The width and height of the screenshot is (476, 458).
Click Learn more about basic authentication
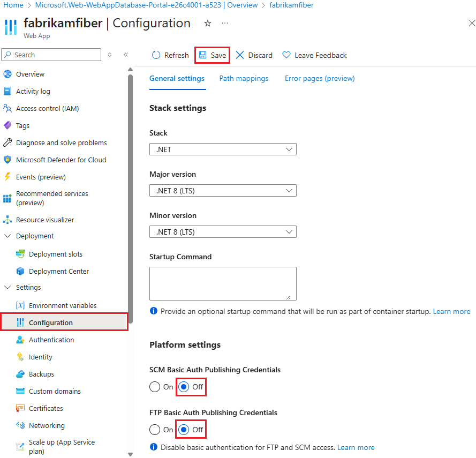click(x=356, y=447)
